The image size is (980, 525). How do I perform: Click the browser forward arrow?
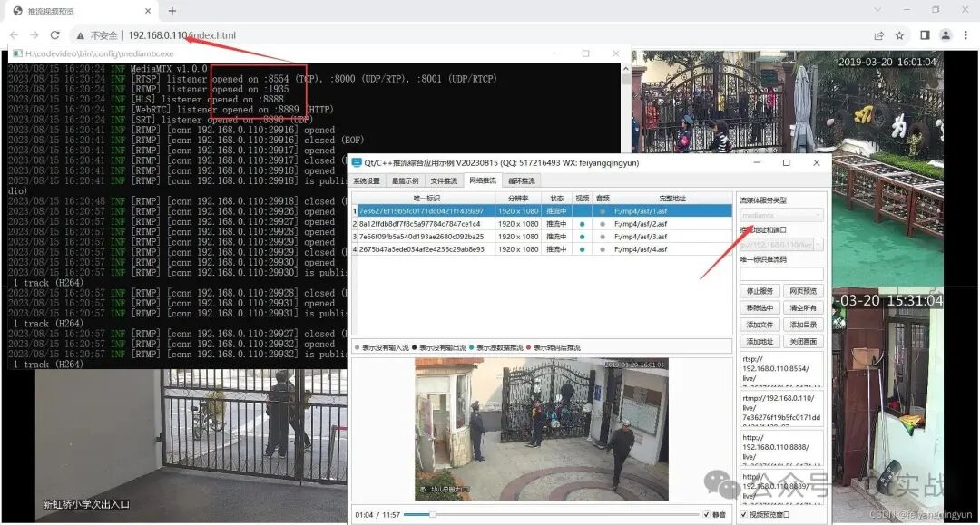point(34,34)
